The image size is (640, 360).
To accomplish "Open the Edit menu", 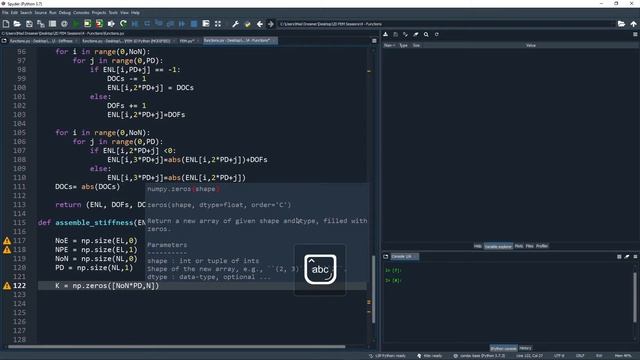I will click(x=14, y=13).
